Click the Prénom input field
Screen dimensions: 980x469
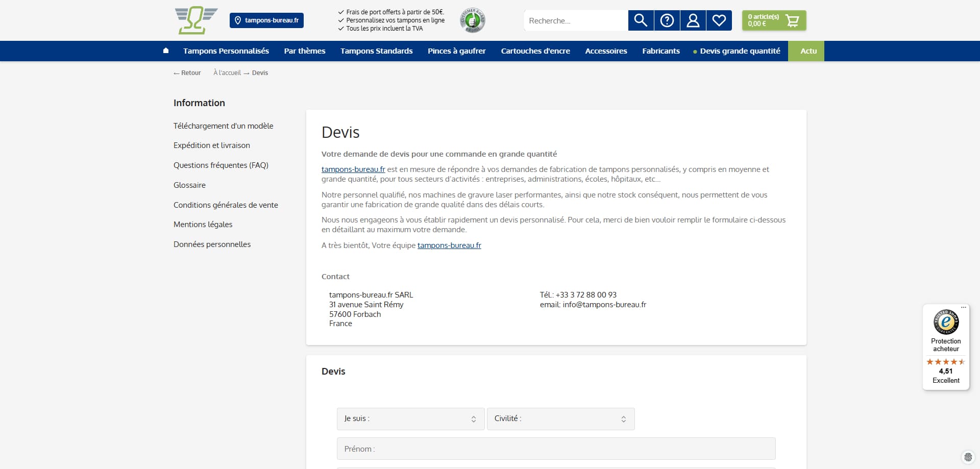556,449
